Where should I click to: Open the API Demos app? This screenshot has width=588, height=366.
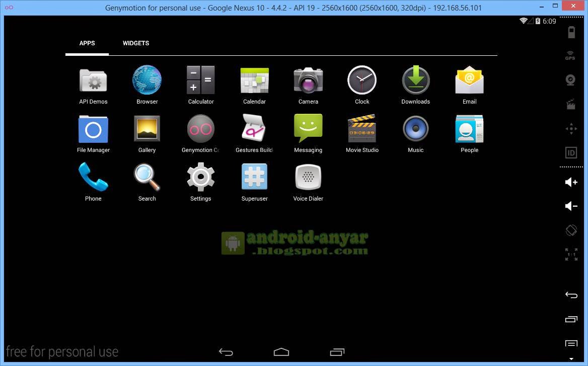pyautogui.click(x=93, y=84)
